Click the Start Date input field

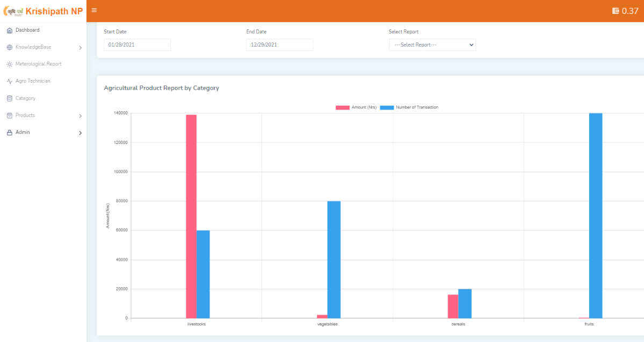pyautogui.click(x=137, y=45)
